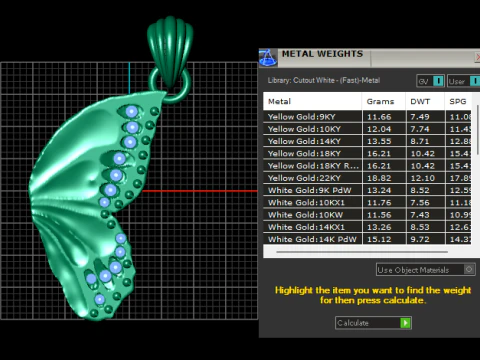Click the 8.71 DWT value
This screenshot has height=360, width=480.
pos(420,141)
